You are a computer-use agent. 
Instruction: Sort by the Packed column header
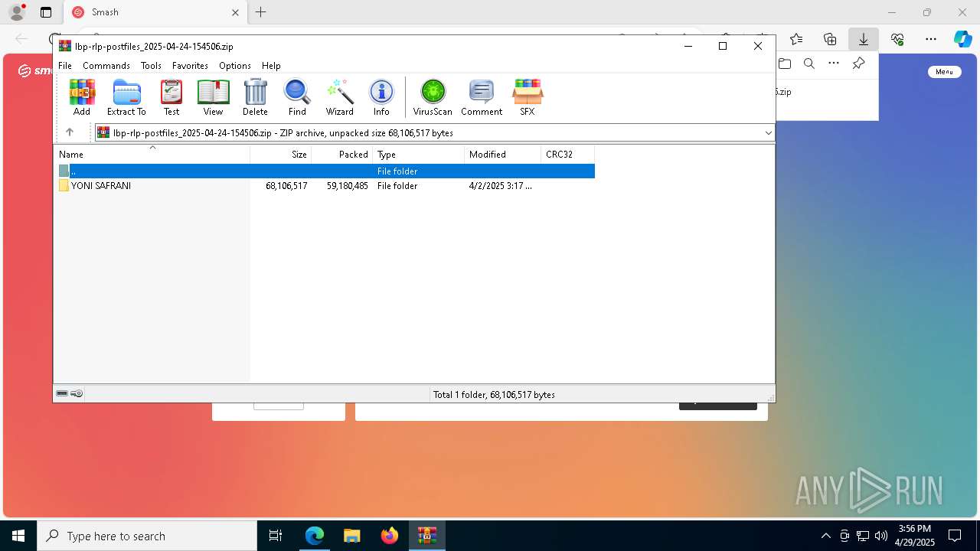(342, 154)
